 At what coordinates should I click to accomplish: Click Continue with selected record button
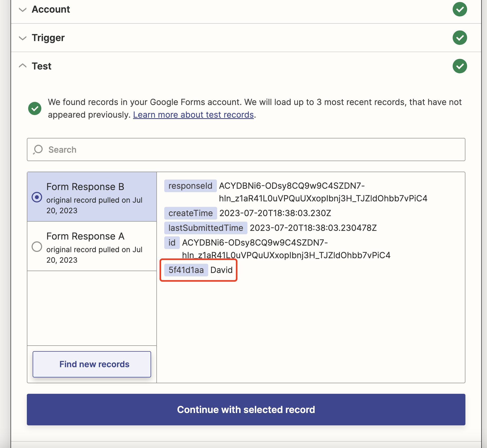[246, 410]
